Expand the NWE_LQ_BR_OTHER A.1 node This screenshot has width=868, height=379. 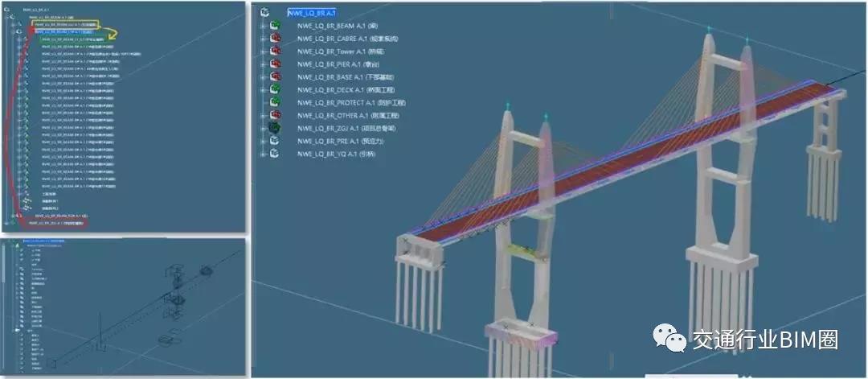[263, 116]
